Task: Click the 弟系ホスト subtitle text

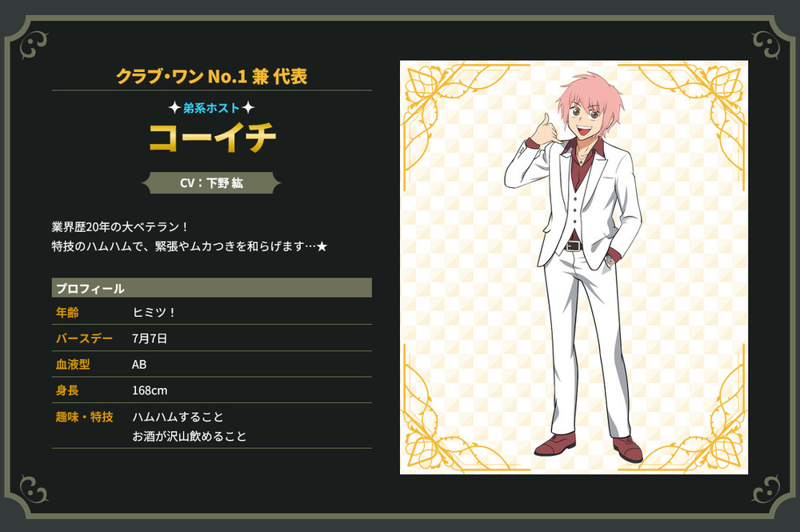Action: [211, 108]
